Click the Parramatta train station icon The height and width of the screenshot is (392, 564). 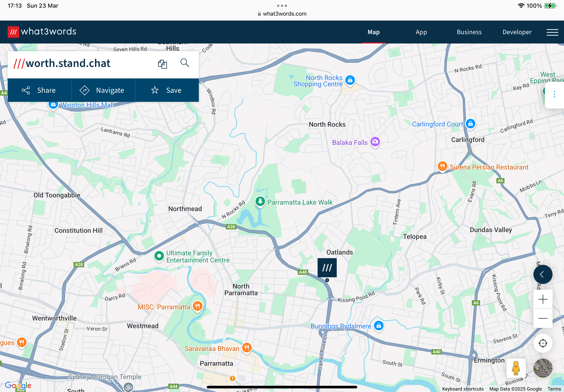(x=232, y=378)
